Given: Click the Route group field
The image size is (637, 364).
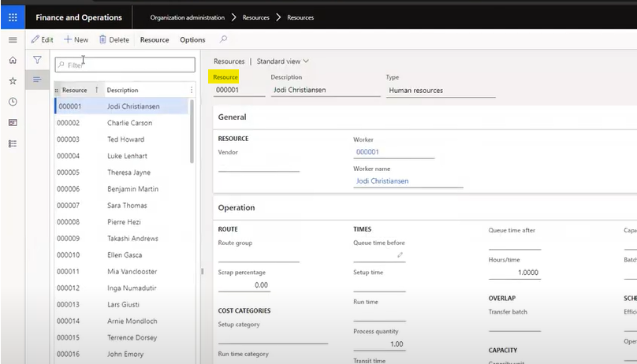Looking at the screenshot, I should 259,256.
